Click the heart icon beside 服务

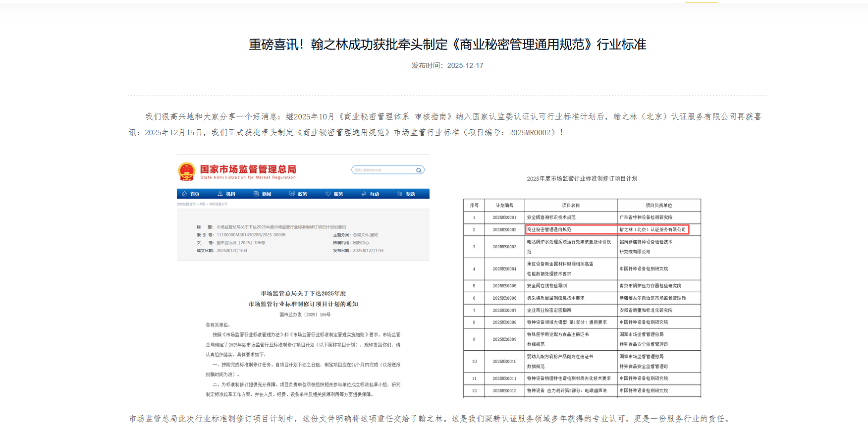pyautogui.click(x=328, y=194)
